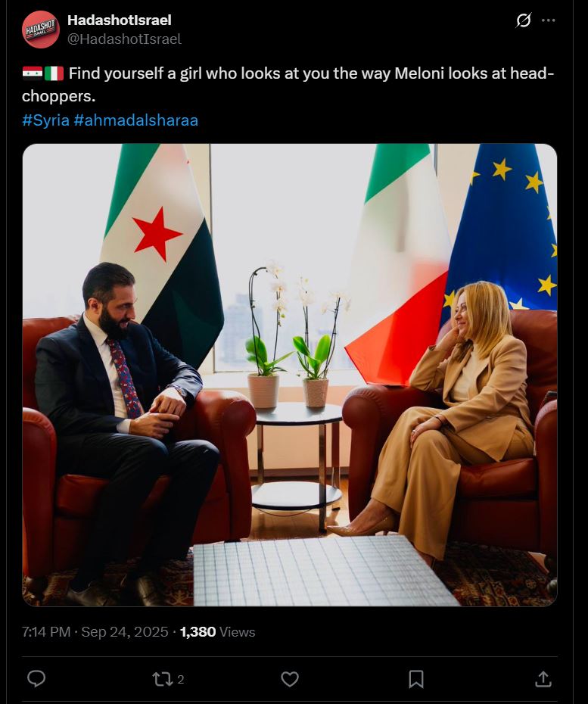Open the three-dot more options menu
This screenshot has width=588, height=704.
(548, 20)
